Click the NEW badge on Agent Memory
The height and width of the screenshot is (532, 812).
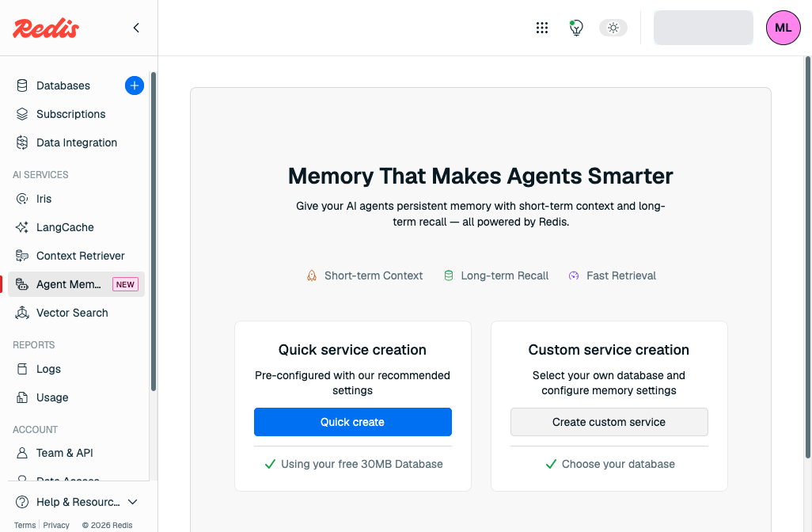[x=125, y=284]
